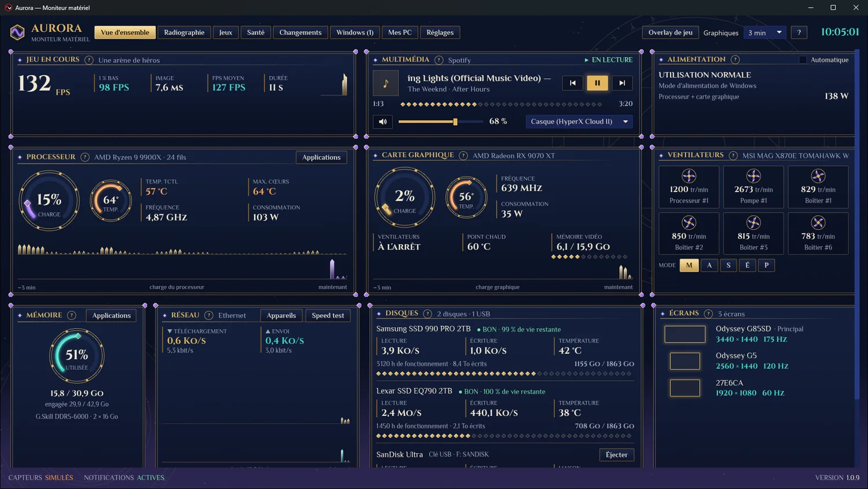Show Processeur panel info icon
This screenshot has width=868, height=489.
coord(85,157)
